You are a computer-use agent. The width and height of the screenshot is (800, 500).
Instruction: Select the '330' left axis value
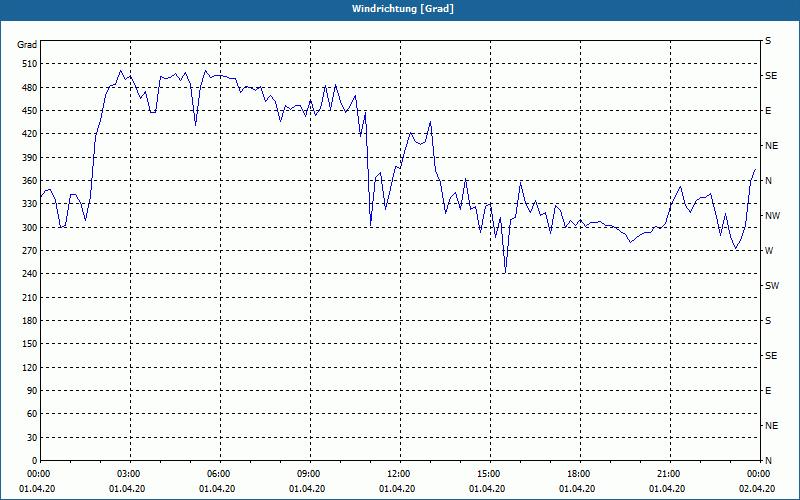tap(30, 204)
